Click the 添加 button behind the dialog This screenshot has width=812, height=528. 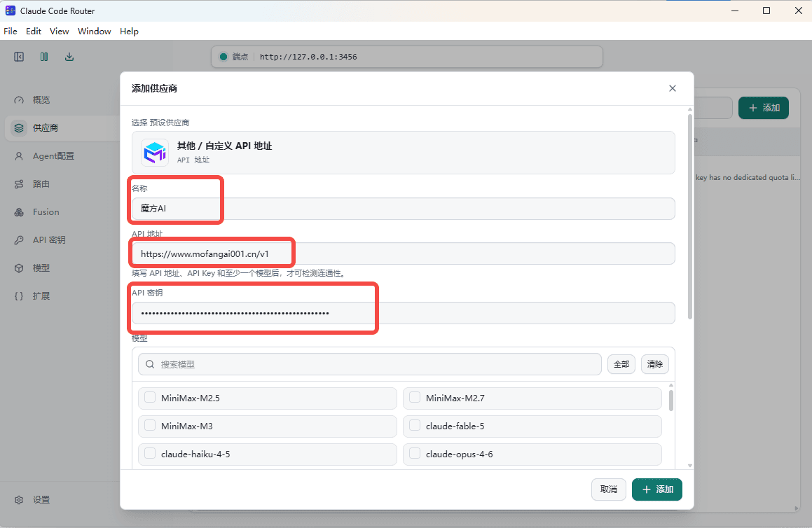tap(764, 108)
